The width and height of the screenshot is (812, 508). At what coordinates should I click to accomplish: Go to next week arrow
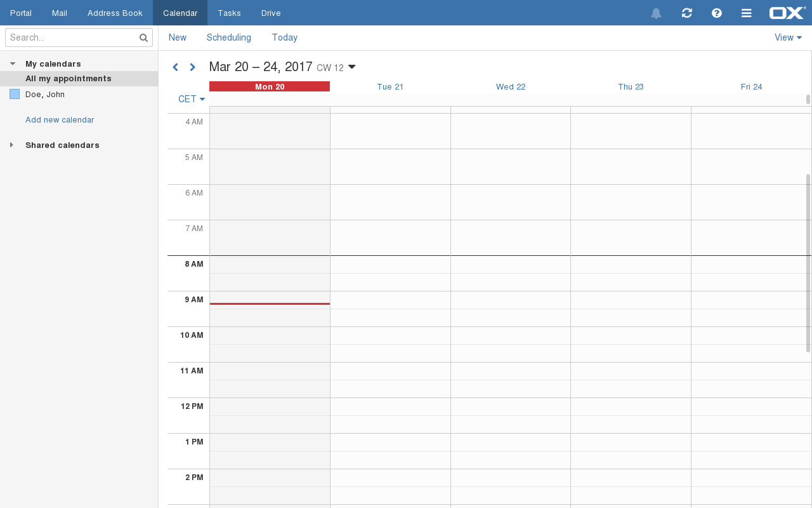coord(193,67)
